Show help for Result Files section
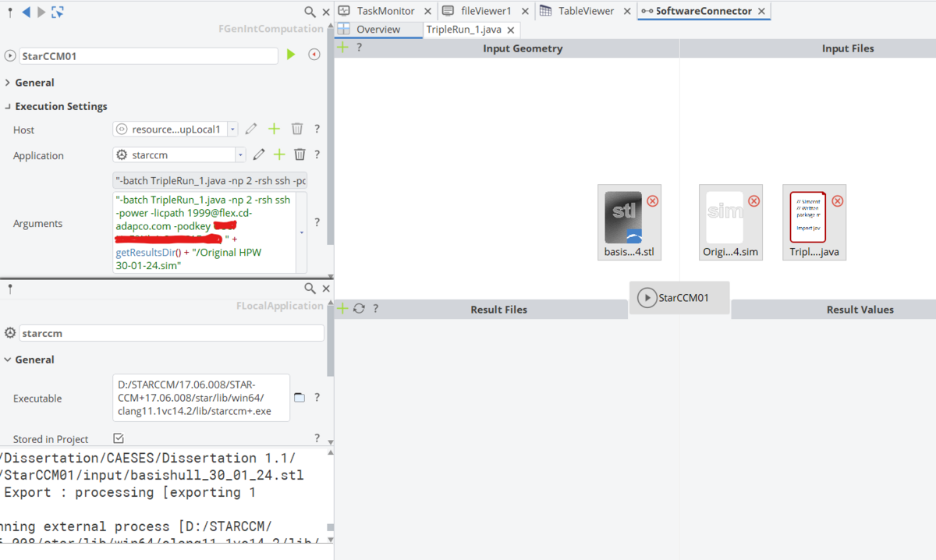Image resolution: width=936 pixels, height=560 pixels. tap(375, 309)
